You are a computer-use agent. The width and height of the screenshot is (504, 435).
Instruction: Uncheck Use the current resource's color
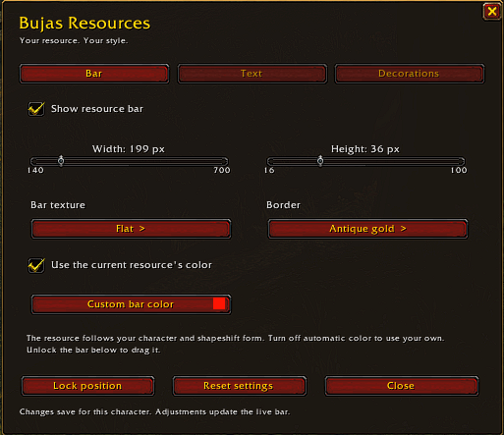pos(36,265)
